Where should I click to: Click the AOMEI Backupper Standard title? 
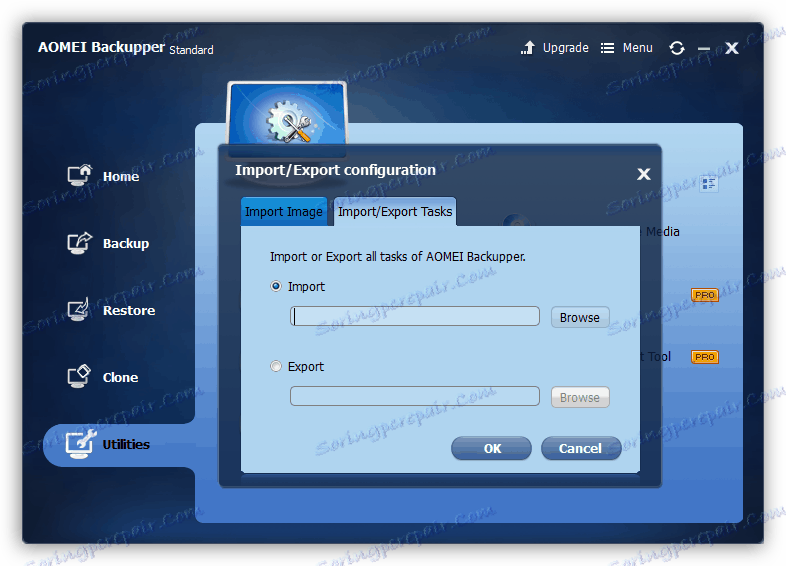click(x=126, y=48)
